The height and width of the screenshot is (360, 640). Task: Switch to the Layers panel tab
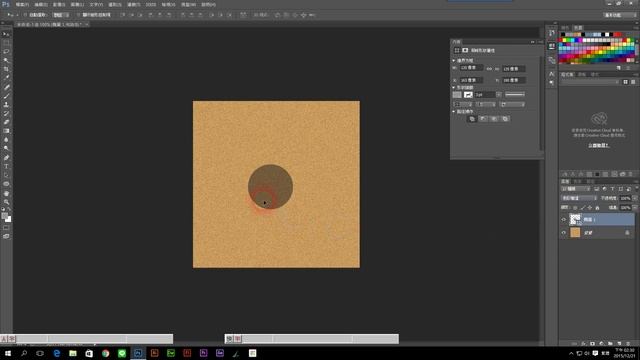(565, 181)
